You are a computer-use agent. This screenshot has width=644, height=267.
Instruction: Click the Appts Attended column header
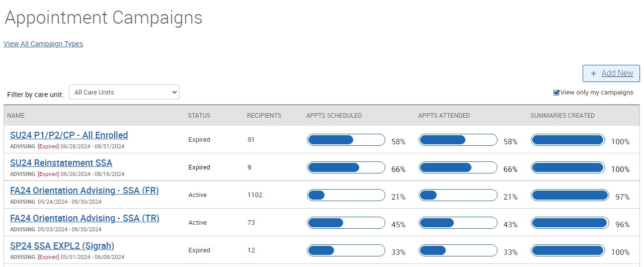444,116
